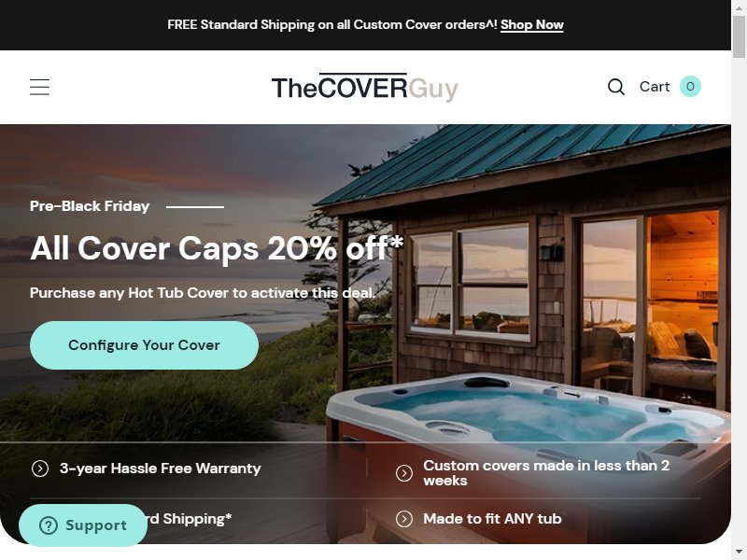747x560 pixels.
Task: Click the 3-year Hassle Free Warranty text
Action: (160, 469)
